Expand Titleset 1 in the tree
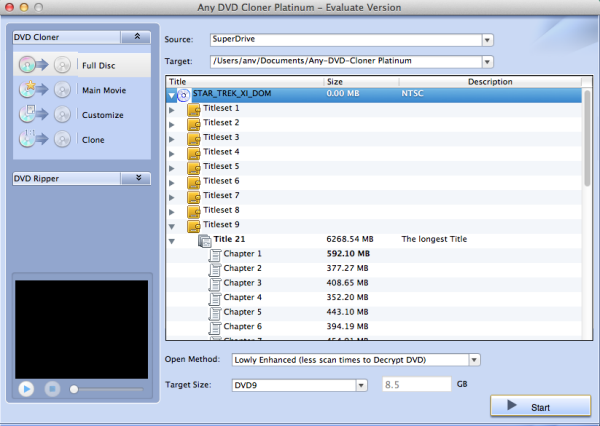Image resolution: width=600 pixels, height=426 pixels. tap(172, 110)
